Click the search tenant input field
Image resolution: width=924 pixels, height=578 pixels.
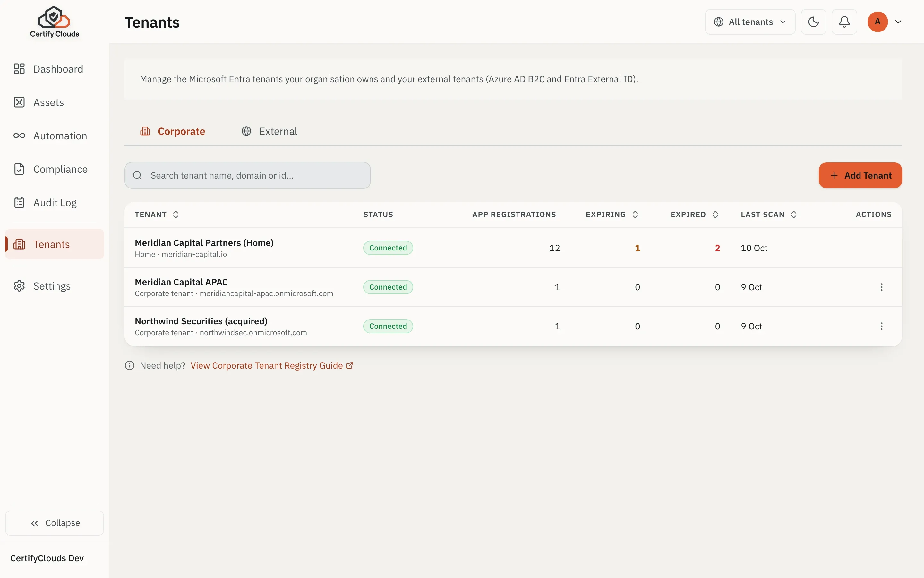(247, 175)
